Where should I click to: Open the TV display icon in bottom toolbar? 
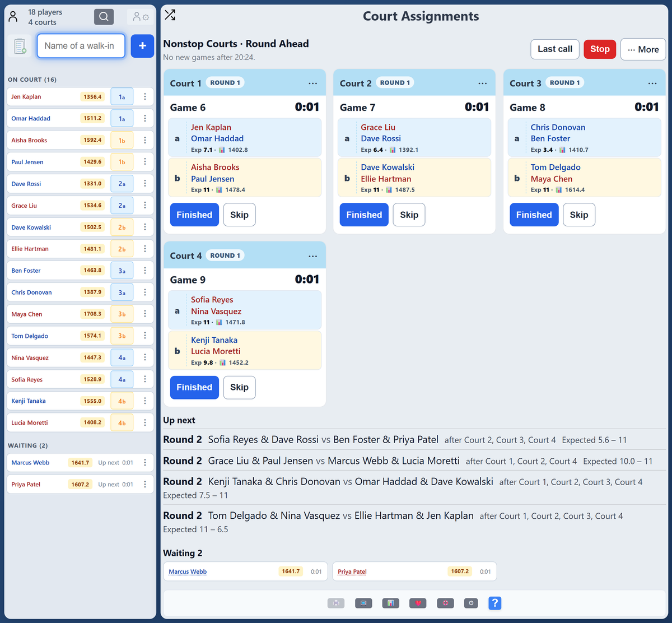pos(363,603)
